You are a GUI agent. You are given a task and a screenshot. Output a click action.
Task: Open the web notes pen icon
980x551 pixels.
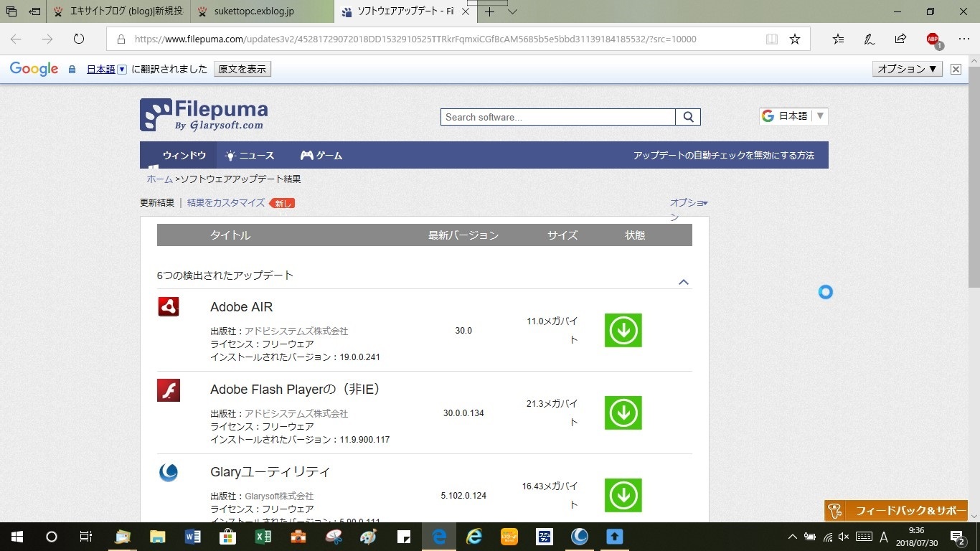coord(869,39)
